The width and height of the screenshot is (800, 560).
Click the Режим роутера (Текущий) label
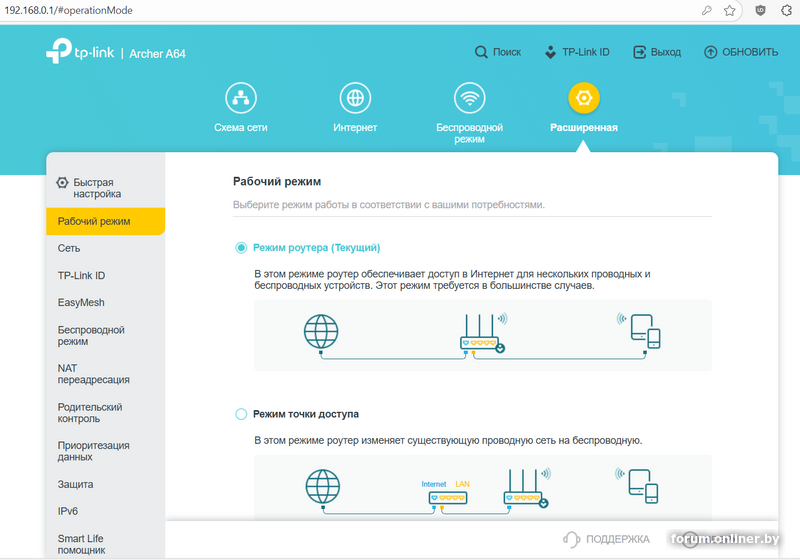pos(316,248)
